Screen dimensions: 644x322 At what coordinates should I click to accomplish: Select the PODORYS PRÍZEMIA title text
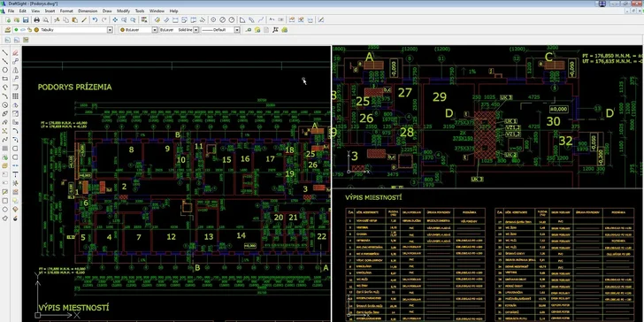click(74, 87)
